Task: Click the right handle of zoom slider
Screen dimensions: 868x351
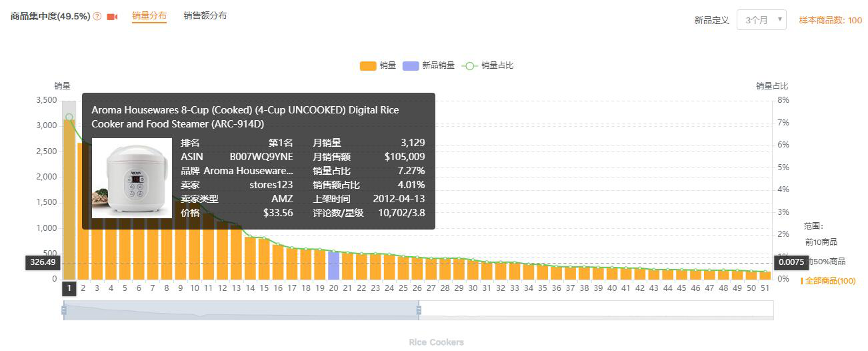Action: point(419,310)
